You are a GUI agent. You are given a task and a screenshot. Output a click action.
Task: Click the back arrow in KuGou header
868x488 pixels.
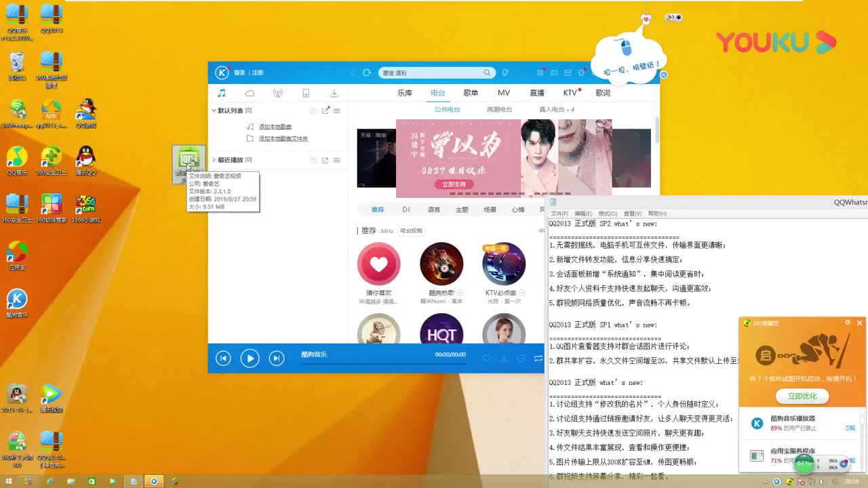point(353,73)
